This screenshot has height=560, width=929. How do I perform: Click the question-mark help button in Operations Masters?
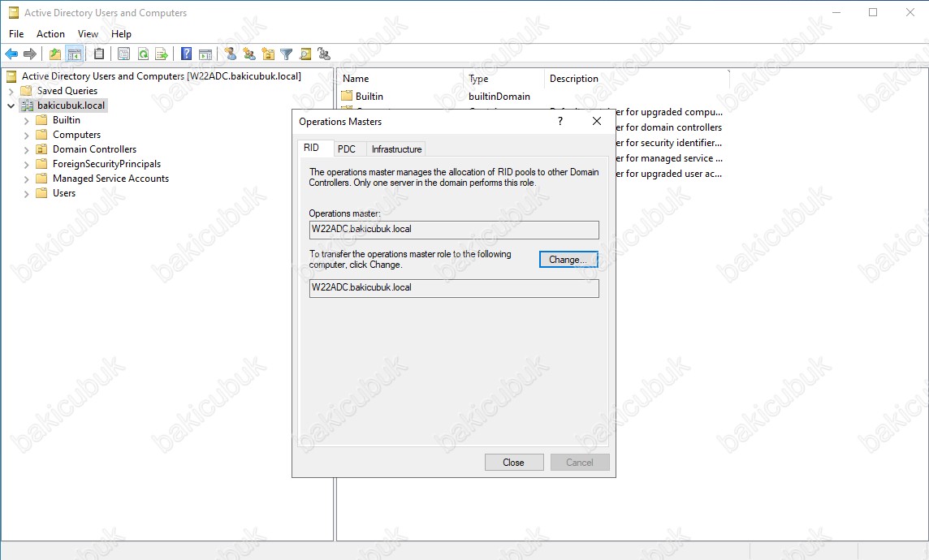tap(560, 122)
